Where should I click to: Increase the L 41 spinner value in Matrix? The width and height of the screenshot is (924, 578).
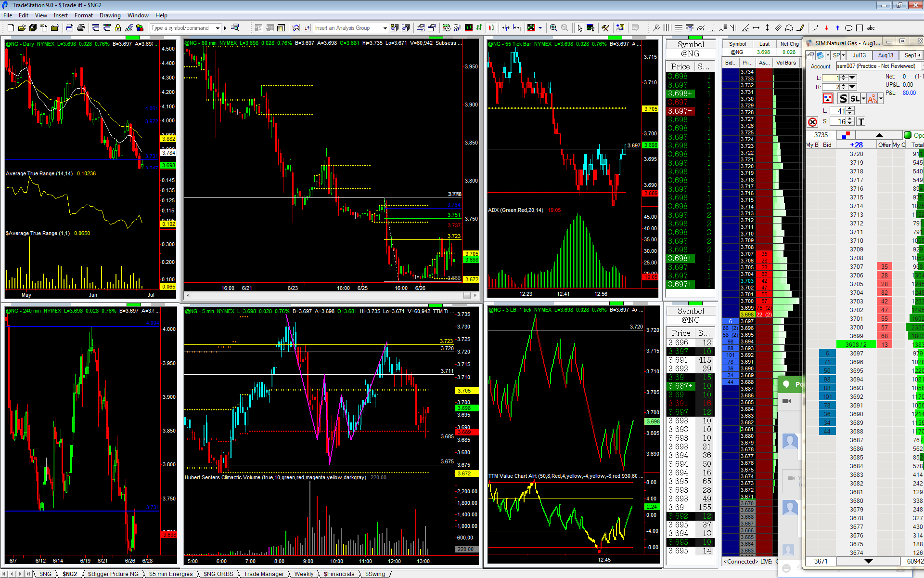click(850, 109)
